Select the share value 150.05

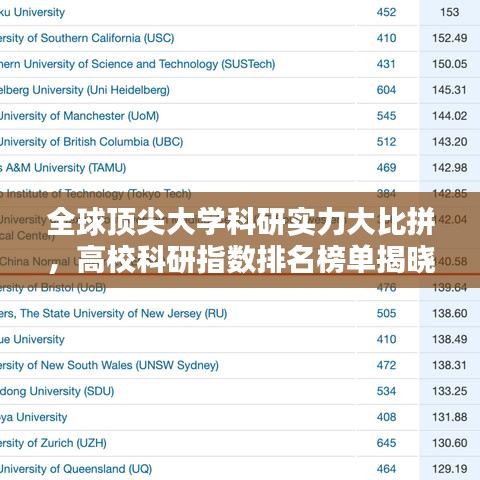click(x=450, y=64)
